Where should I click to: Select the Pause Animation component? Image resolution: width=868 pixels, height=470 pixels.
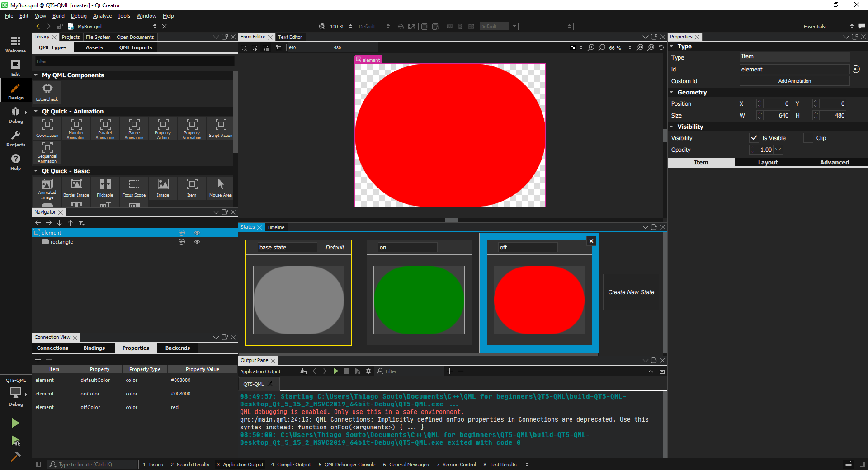pyautogui.click(x=134, y=129)
